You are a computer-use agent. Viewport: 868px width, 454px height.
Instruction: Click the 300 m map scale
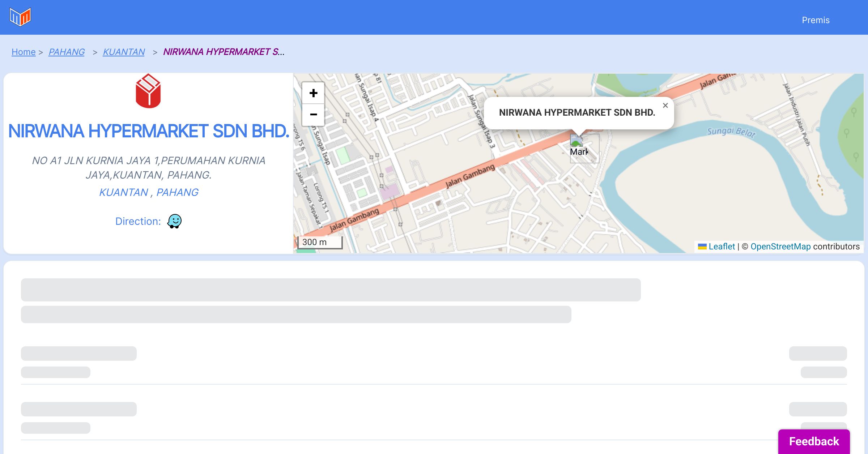320,242
